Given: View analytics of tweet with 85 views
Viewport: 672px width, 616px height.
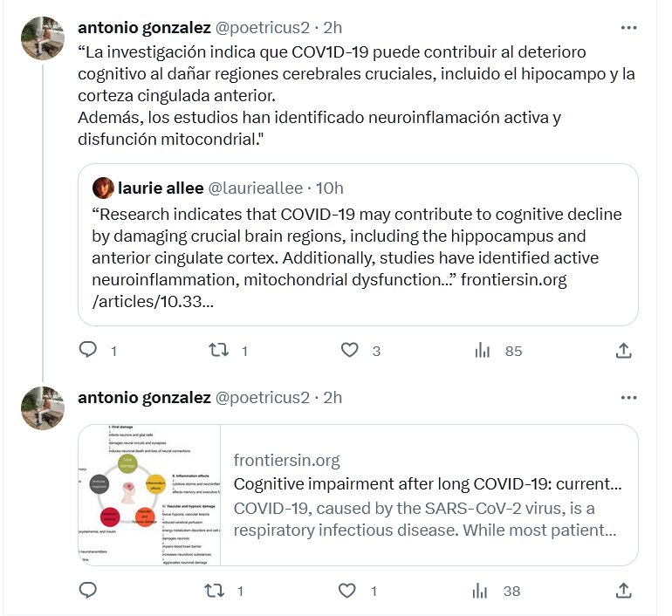Looking at the screenshot, I should click(x=482, y=350).
